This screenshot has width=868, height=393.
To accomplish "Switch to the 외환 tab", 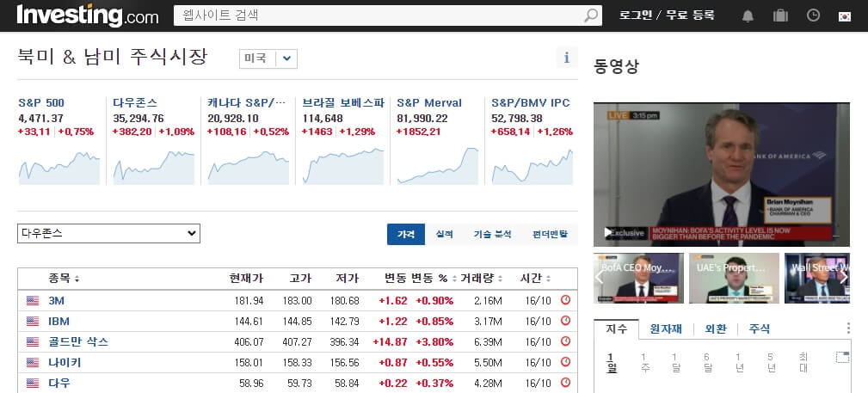I will click(x=715, y=329).
